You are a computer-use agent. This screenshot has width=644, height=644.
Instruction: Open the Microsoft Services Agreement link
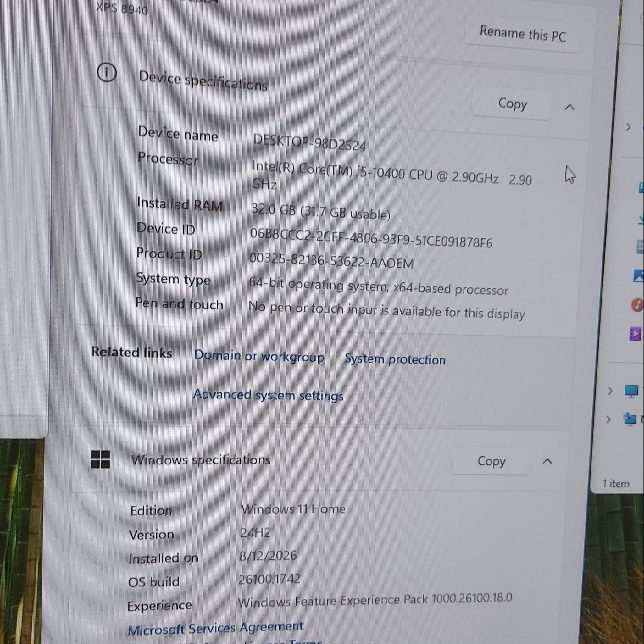click(215, 628)
